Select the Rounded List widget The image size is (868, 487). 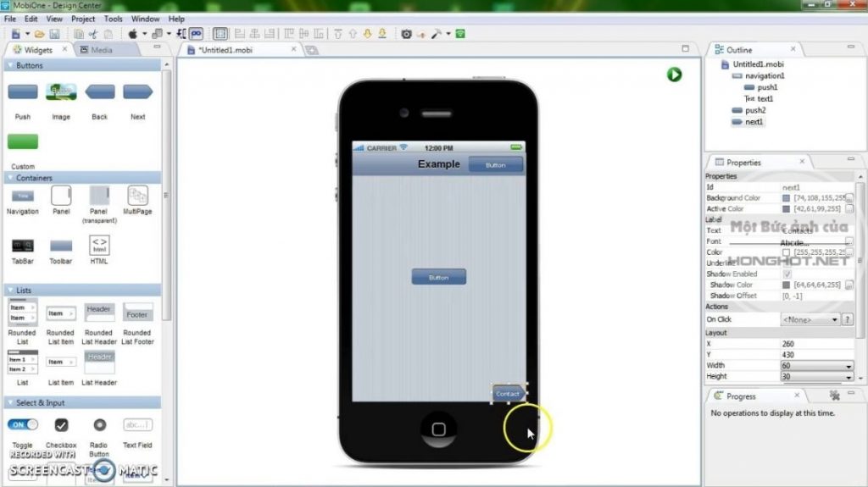click(x=23, y=313)
